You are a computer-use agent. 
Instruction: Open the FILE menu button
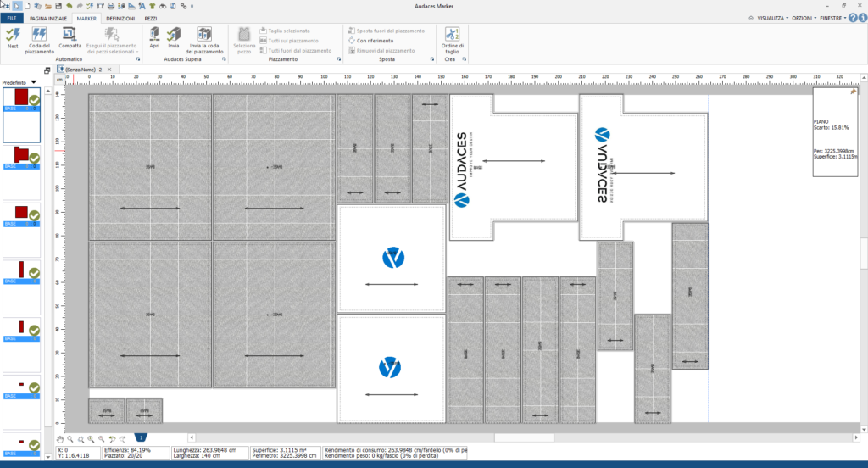12,19
